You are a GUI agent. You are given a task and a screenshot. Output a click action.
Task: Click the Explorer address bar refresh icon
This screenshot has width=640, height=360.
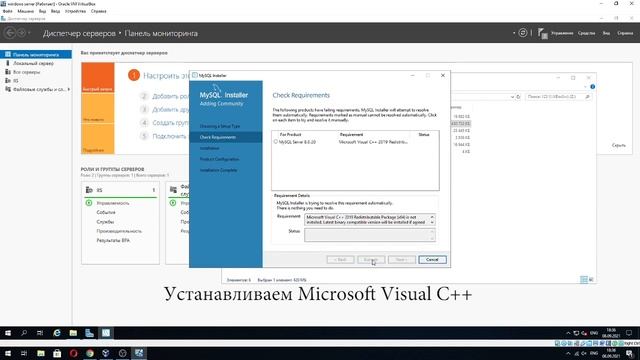518,97
